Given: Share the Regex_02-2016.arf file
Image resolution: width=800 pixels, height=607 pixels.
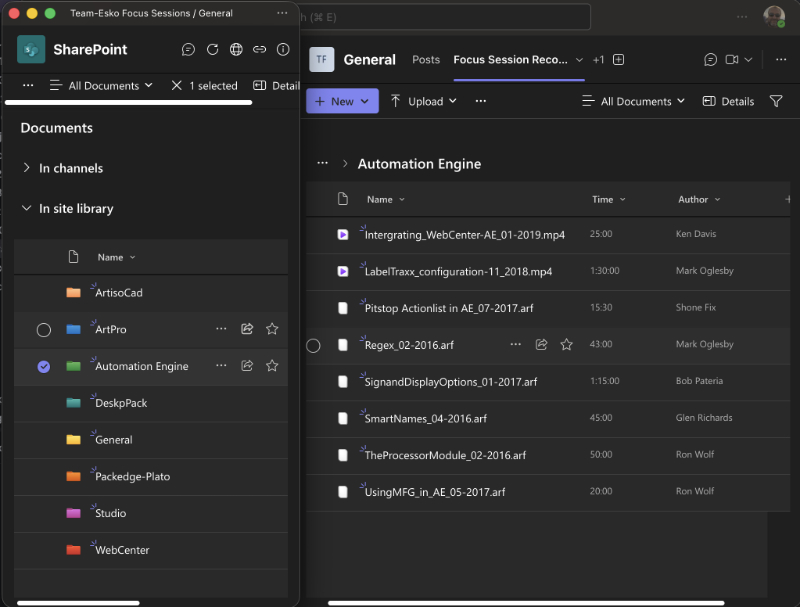Looking at the screenshot, I should coord(541,345).
